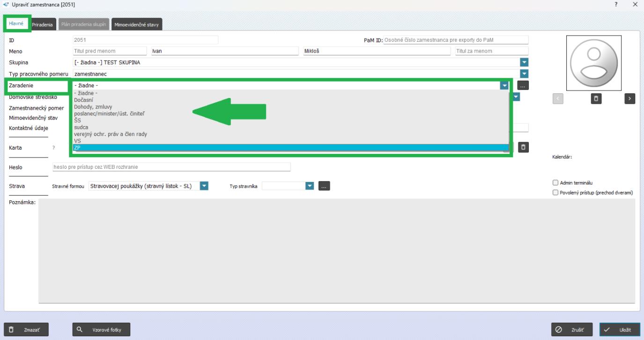Open the Typ stravnika dropdown
644x340 pixels.
[309, 186]
